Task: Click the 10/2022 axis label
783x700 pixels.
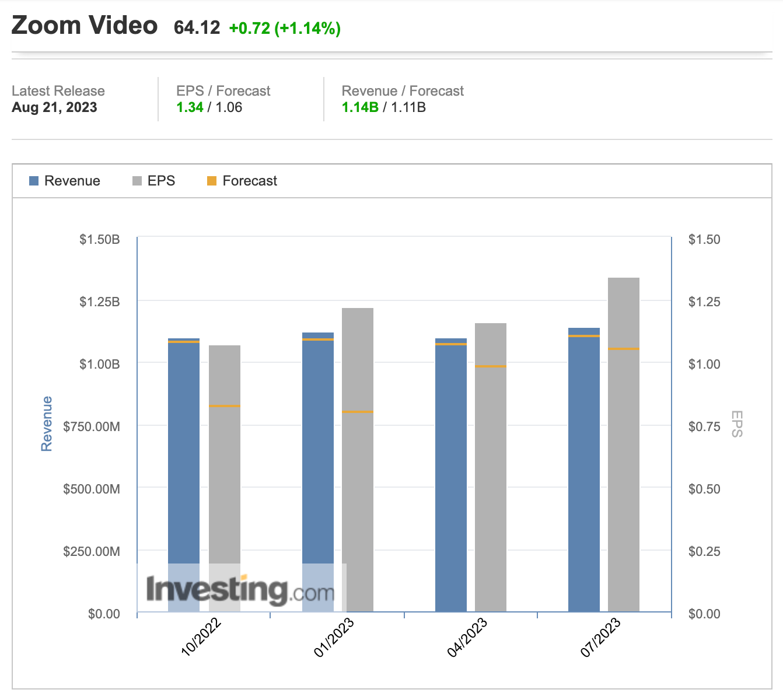Action: tap(201, 637)
